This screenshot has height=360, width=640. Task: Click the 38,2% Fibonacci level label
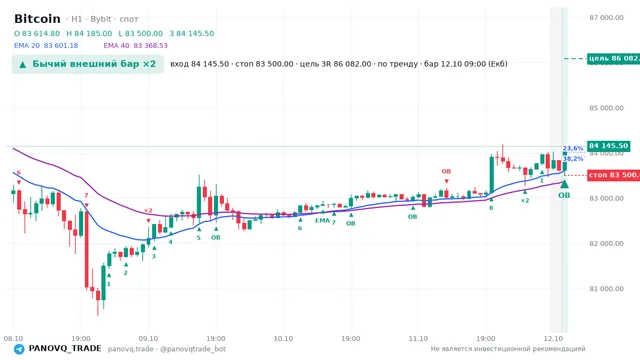tap(573, 158)
